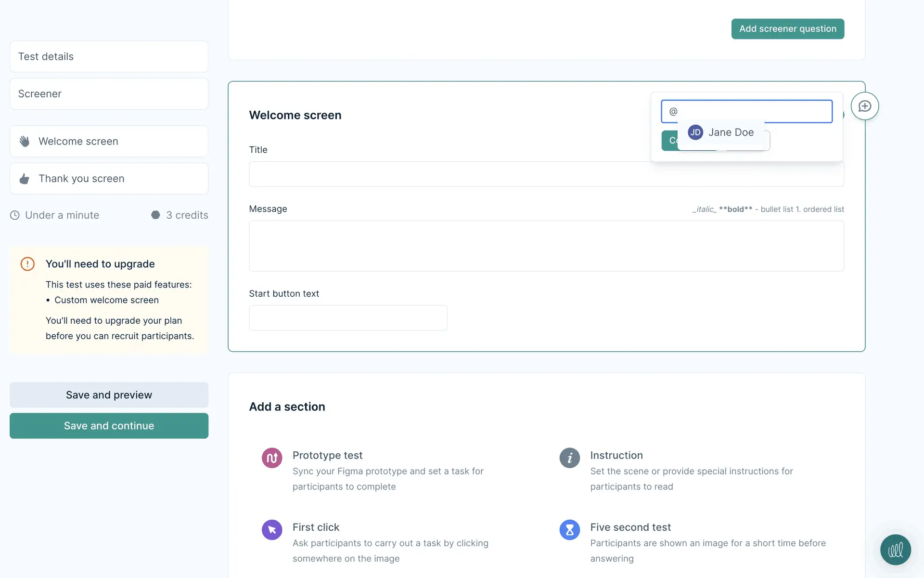924x578 pixels.
Task: Click the Instruction info icon
Action: pyautogui.click(x=569, y=458)
